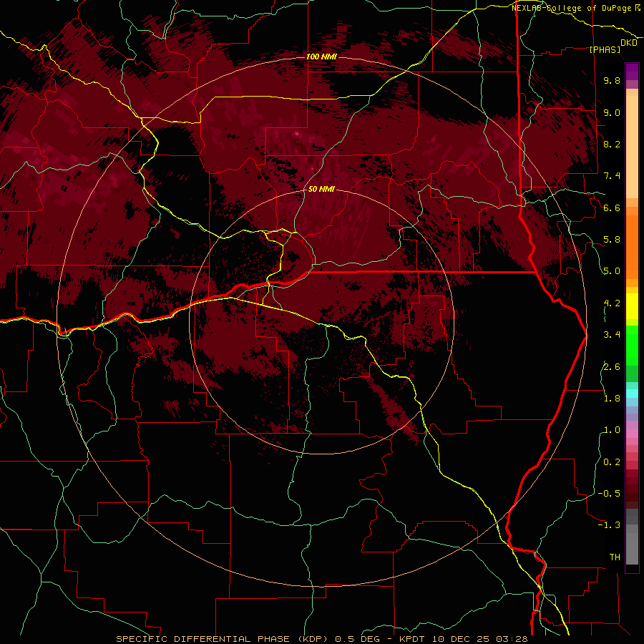
Task: Click the 10 DEC 25 03:28 timestamp
Action: click(x=479, y=639)
